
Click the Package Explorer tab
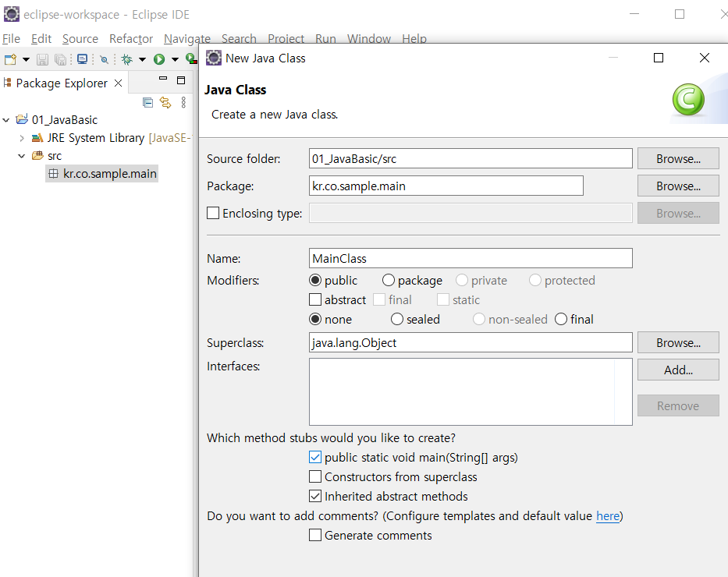[62, 83]
